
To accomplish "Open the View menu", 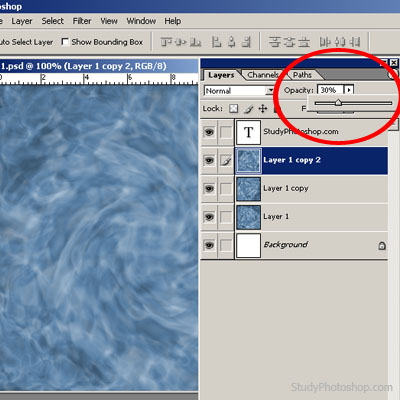I will (x=109, y=21).
